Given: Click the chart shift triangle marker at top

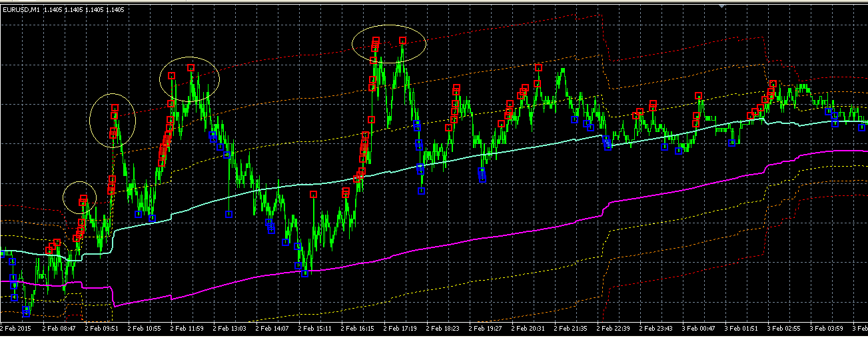Looking at the screenshot, I should 721,5.
